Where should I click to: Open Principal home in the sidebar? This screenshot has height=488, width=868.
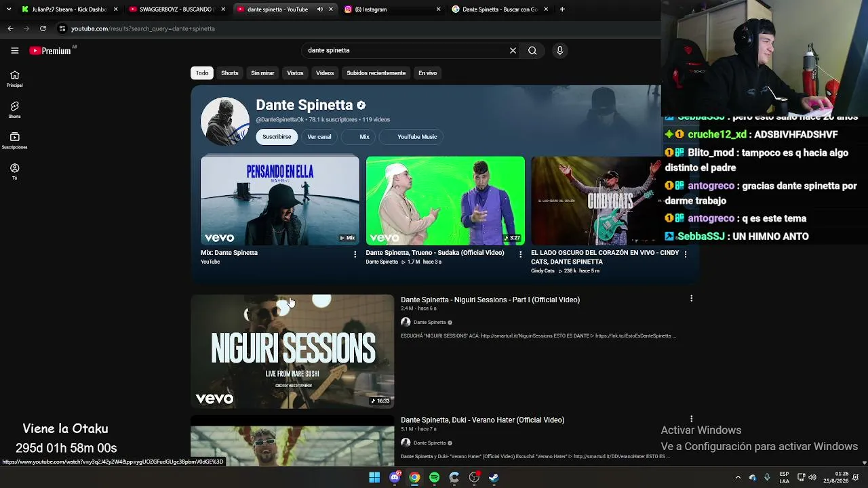(15, 79)
